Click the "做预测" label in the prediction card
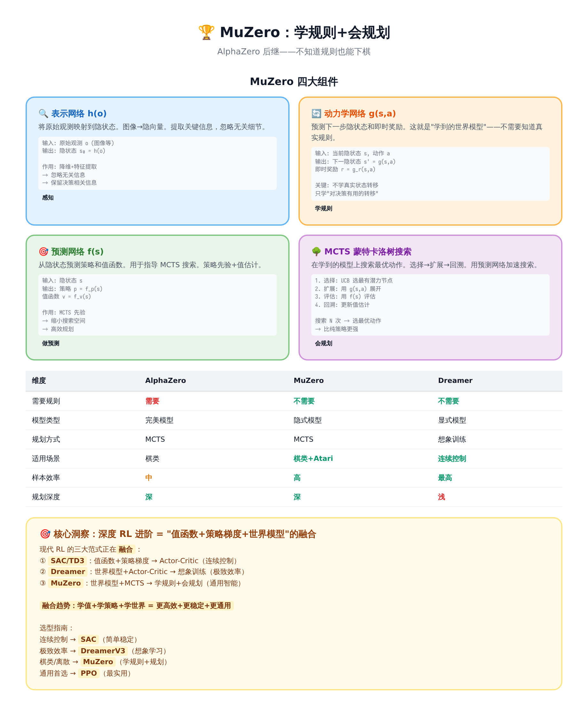588x714 pixels. (51, 344)
